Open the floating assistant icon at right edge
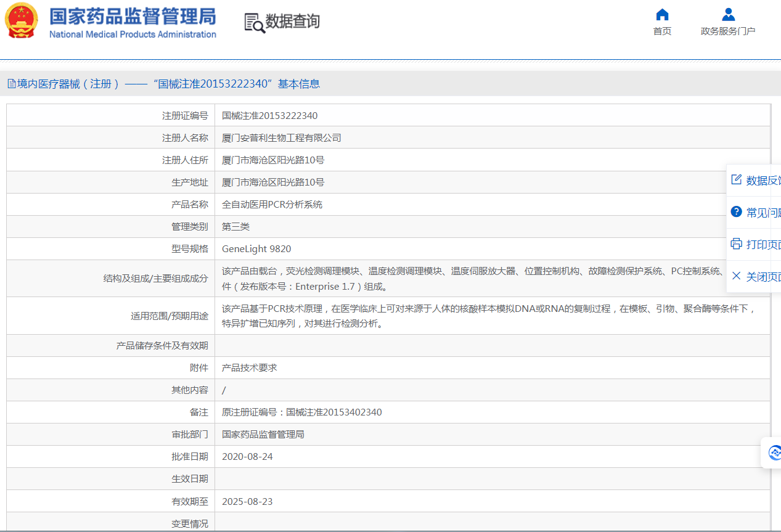 775,453
